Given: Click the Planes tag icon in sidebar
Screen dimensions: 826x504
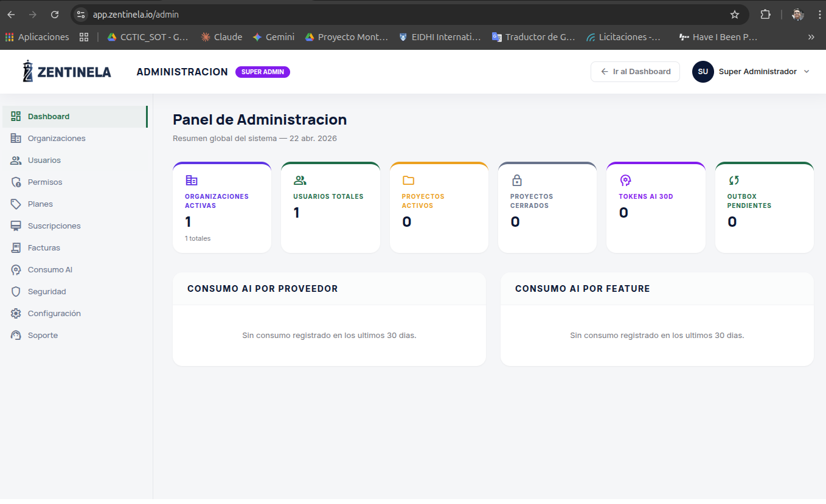Looking at the screenshot, I should (x=16, y=204).
